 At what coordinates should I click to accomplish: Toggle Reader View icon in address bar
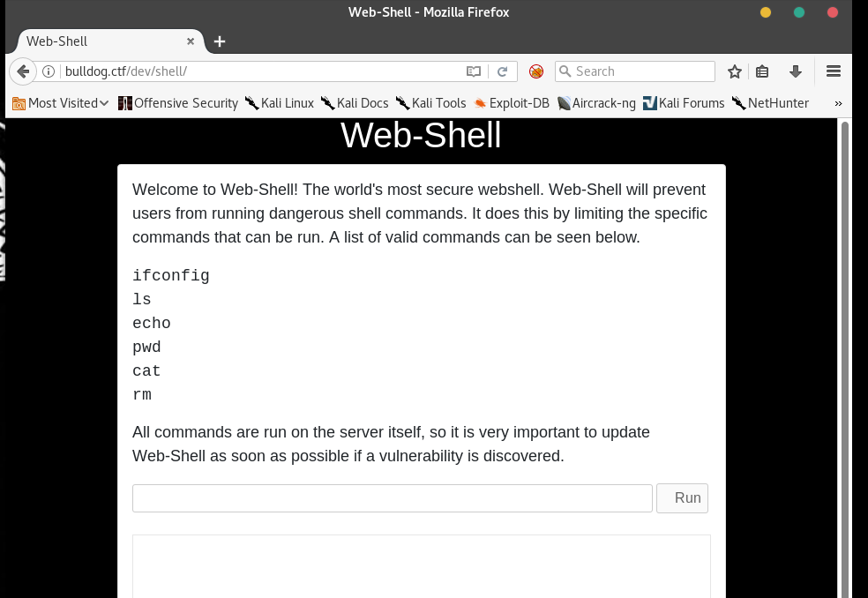(474, 71)
